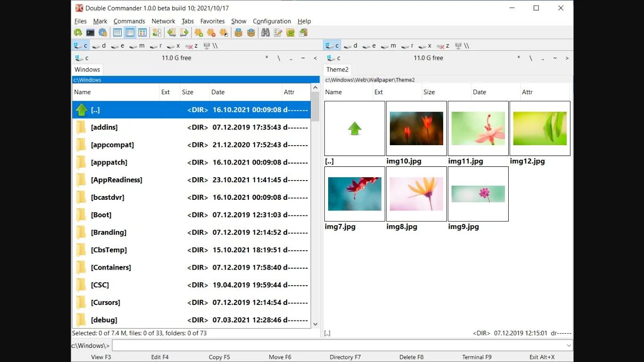Click the View F3 button

[101, 357]
